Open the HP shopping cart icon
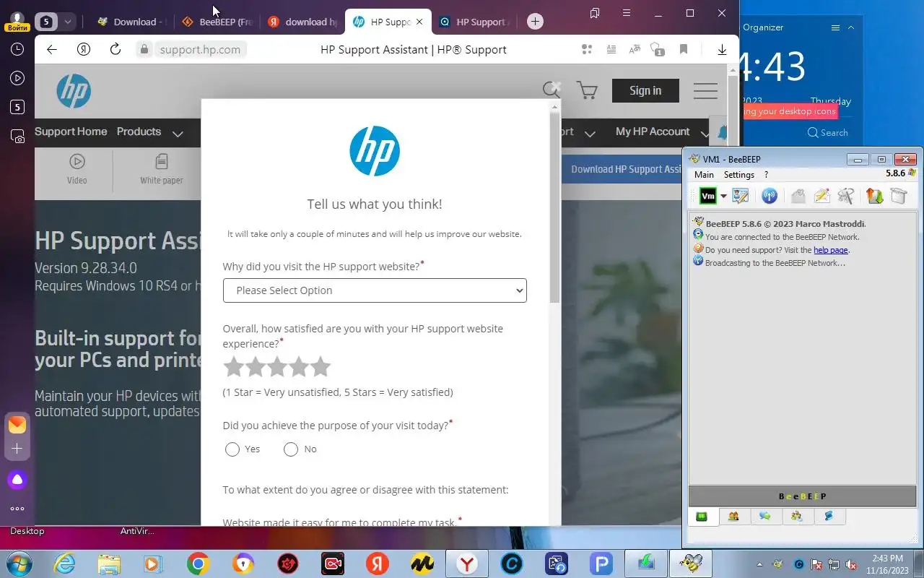The image size is (924, 578). point(587,90)
